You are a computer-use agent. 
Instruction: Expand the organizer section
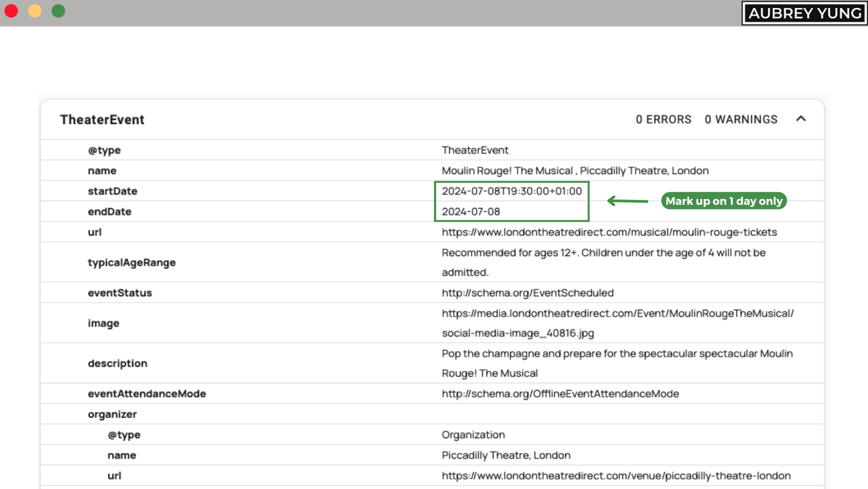[x=112, y=413]
